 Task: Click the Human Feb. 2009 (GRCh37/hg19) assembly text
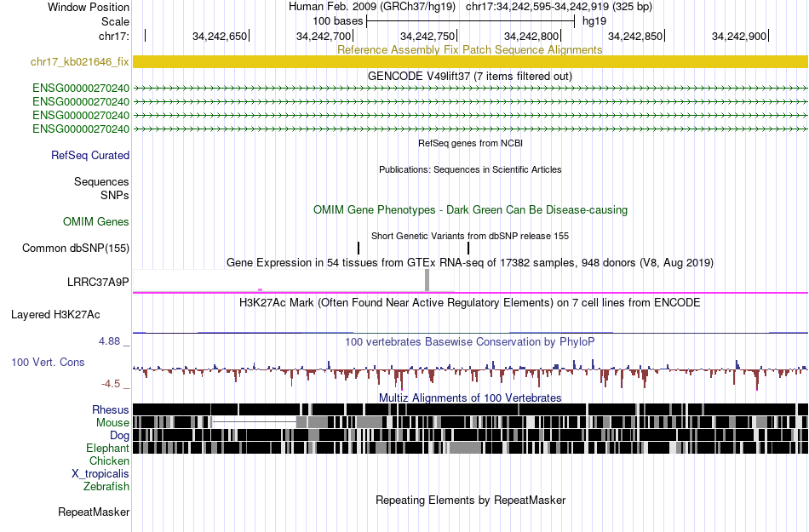pos(372,7)
